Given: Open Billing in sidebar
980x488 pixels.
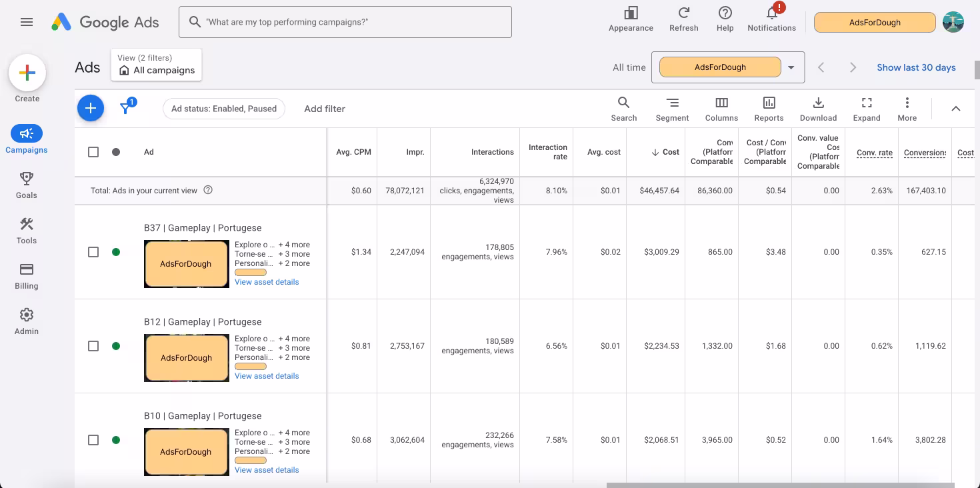Looking at the screenshot, I should tap(27, 275).
